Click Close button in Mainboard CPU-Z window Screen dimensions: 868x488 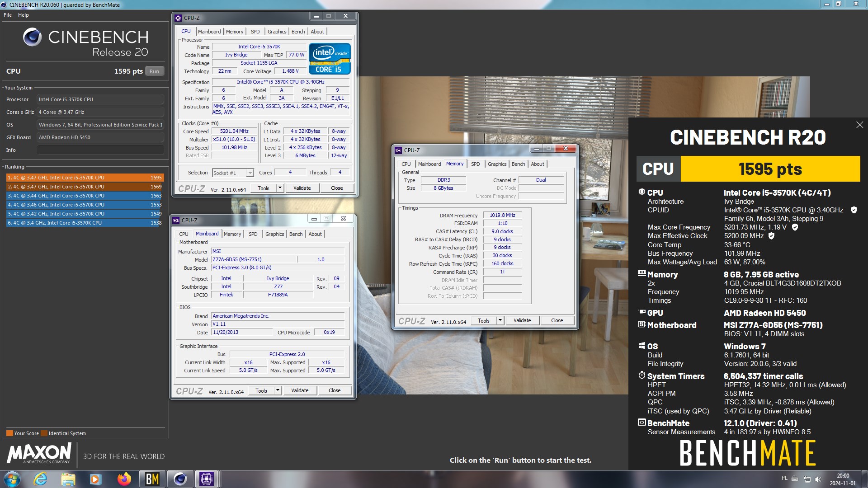tap(335, 390)
